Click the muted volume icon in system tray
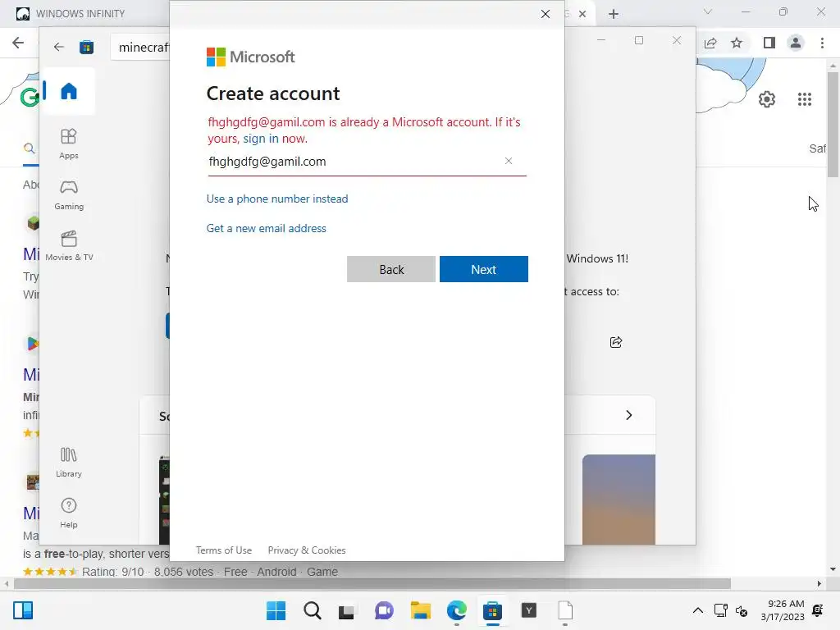The width and height of the screenshot is (840, 630). pyautogui.click(x=742, y=610)
